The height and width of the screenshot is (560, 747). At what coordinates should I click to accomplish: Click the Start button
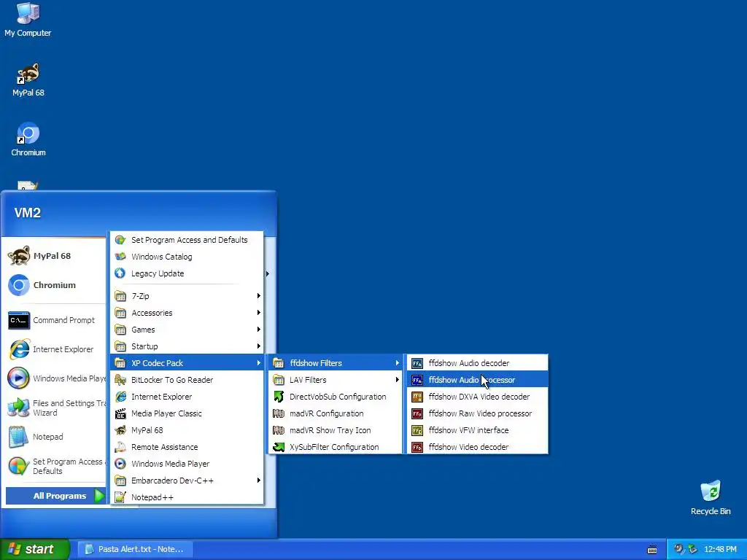tap(35, 549)
